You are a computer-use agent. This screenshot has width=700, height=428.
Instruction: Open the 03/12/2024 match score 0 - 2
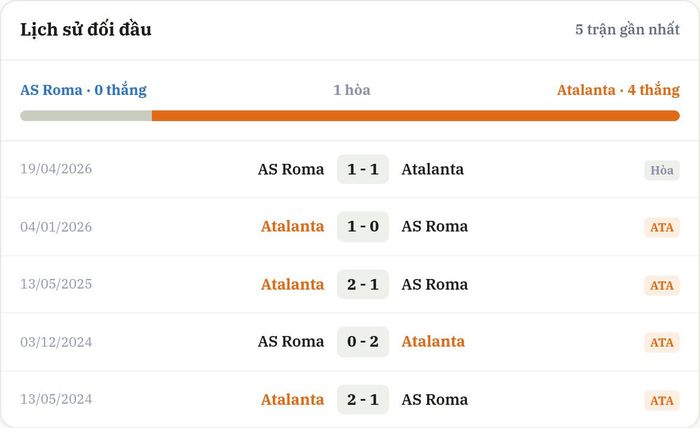click(363, 342)
